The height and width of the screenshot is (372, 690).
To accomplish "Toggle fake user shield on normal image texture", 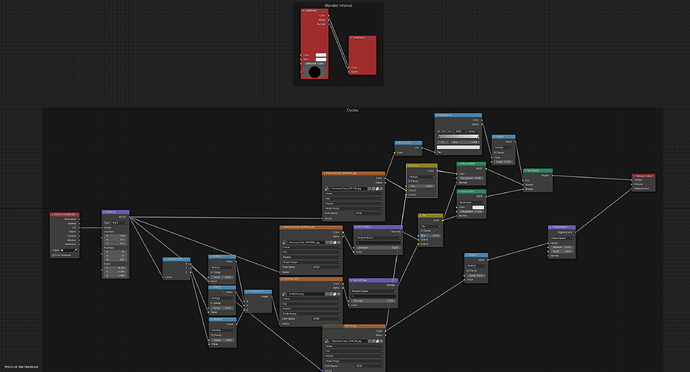I will [x=327, y=242].
